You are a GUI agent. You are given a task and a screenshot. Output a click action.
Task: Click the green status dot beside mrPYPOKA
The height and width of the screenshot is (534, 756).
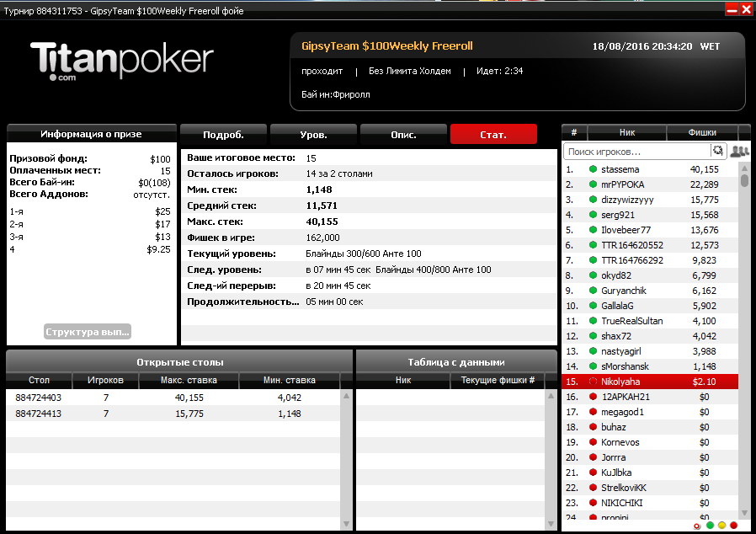[593, 184]
